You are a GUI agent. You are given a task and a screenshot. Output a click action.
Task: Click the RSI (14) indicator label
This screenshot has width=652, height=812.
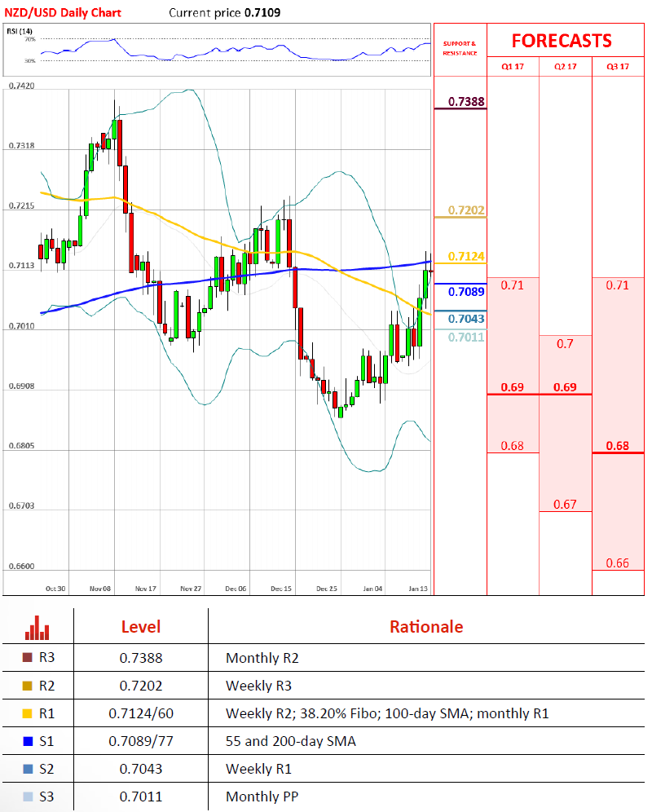pos(20,32)
